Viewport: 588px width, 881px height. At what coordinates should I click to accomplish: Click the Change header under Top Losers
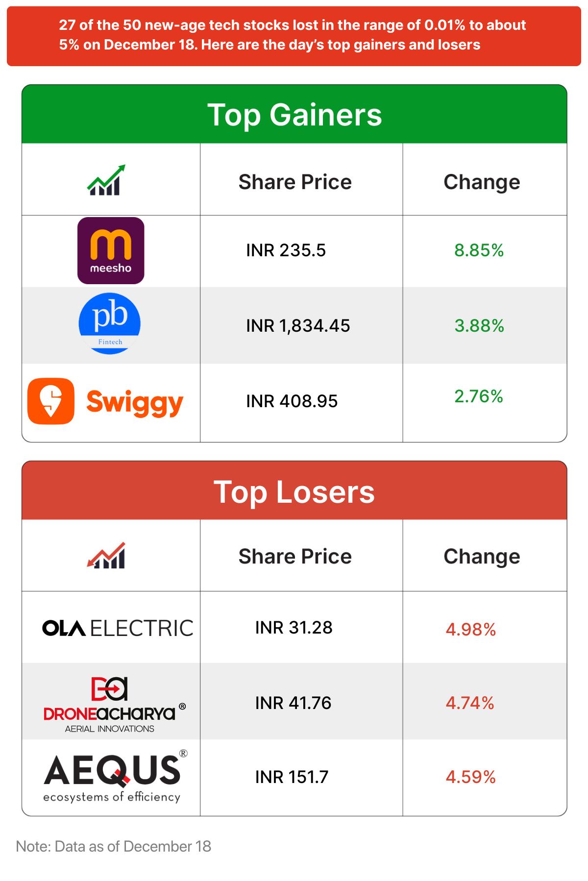[482, 557]
